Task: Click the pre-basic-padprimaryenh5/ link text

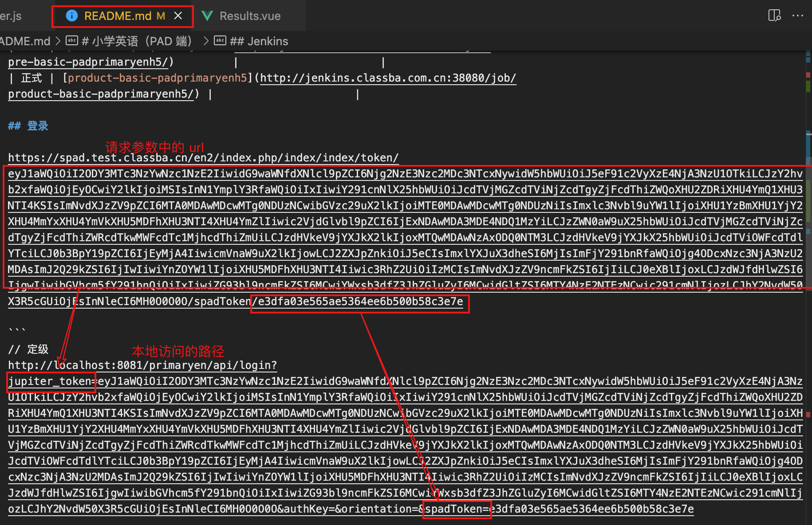Action: [88, 62]
